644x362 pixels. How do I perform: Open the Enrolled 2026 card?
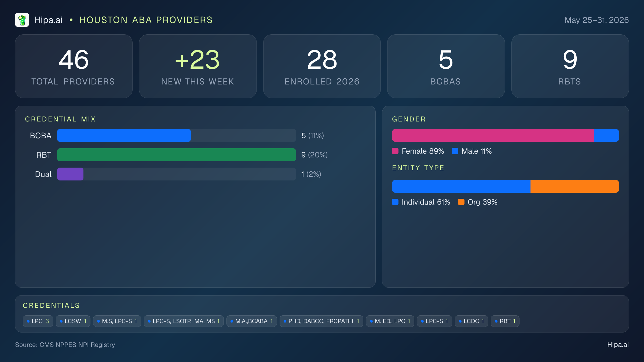pos(322,66)
